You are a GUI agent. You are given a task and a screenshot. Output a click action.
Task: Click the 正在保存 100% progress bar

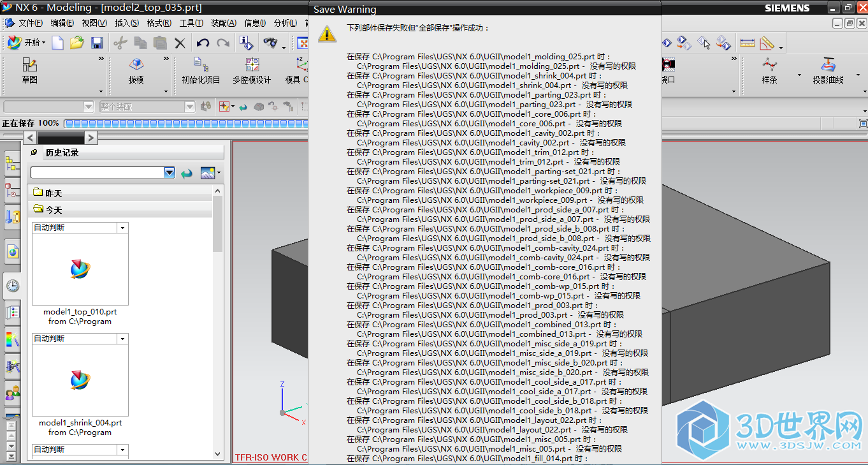[x=186, y=123]
